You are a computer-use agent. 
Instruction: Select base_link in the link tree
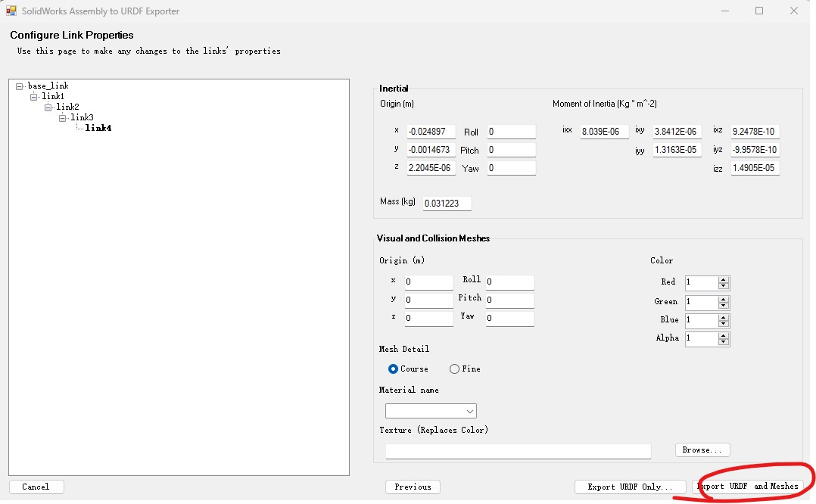pos(48,86)
